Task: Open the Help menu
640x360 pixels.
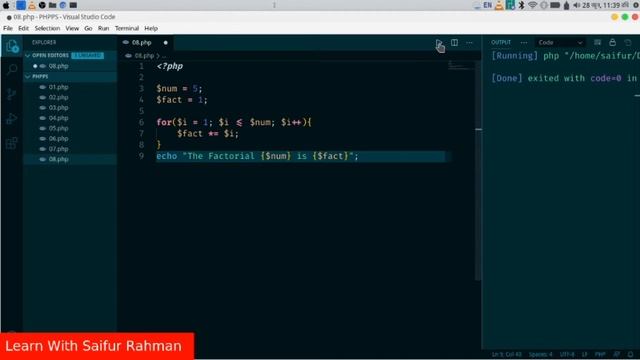Action: coord(151,28)
